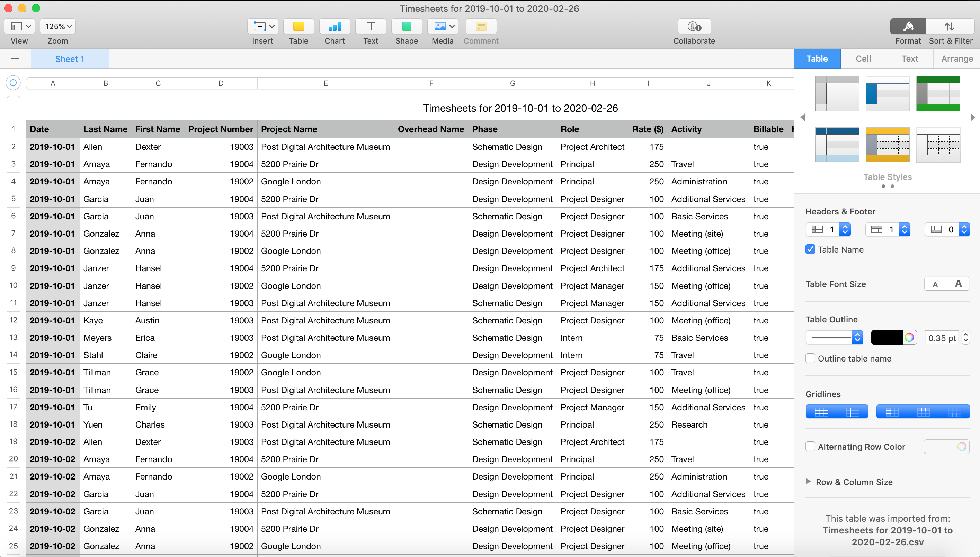Click the larger table font size button
The image size is (980, 557).
click(958, 284)
